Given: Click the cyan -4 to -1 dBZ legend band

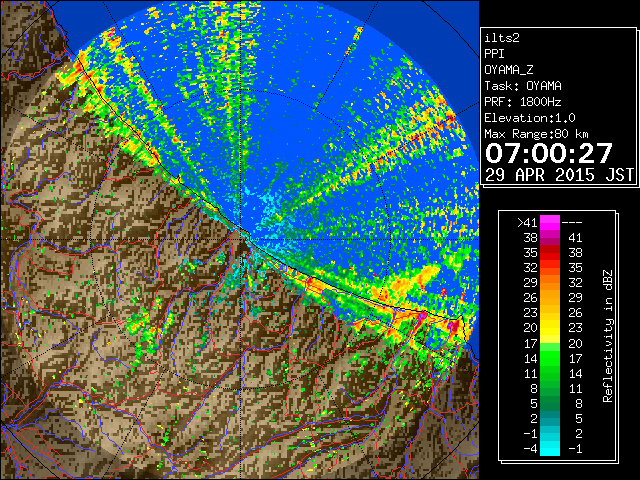Looking at the screenshot, I should click(550, 448).
